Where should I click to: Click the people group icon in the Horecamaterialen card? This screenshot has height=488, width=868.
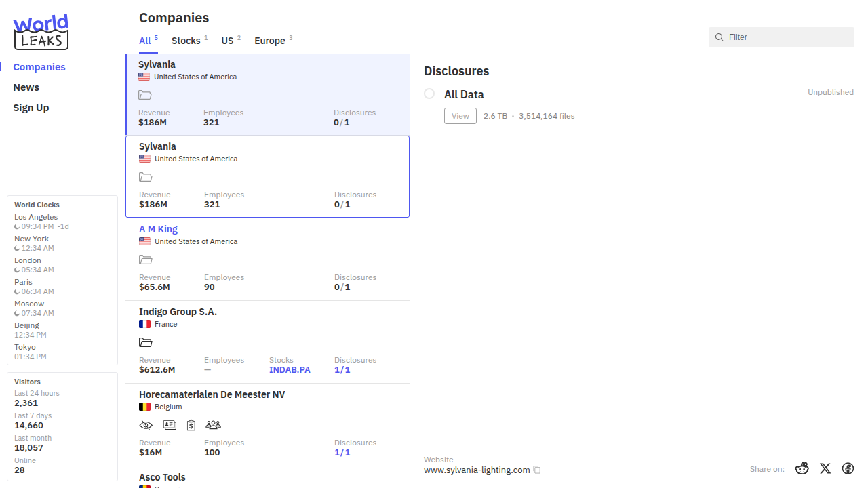click(x=213, y=426)
